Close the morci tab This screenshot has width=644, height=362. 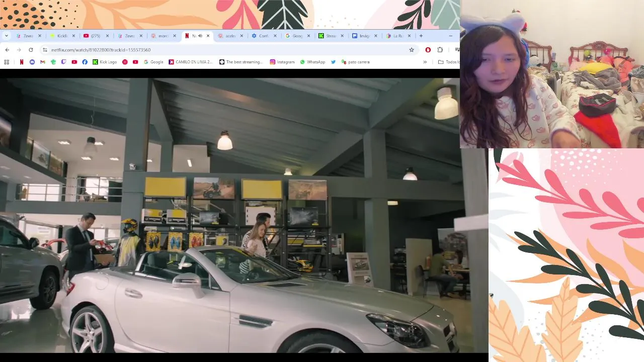175,36
